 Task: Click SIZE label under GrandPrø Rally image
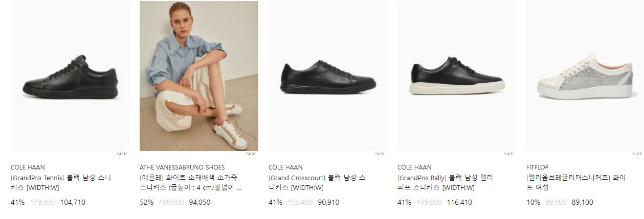(x=508, y=154)
